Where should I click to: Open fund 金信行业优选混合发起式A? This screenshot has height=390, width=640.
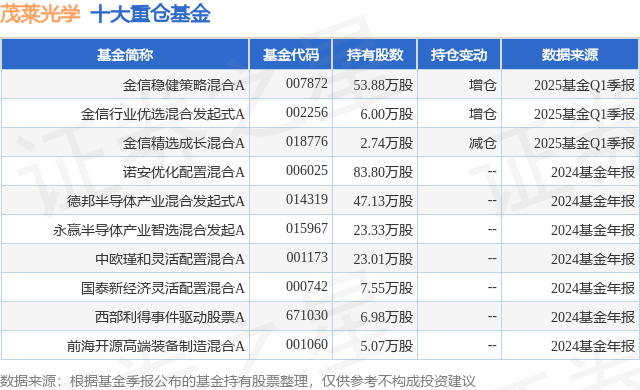coord(162,114)
